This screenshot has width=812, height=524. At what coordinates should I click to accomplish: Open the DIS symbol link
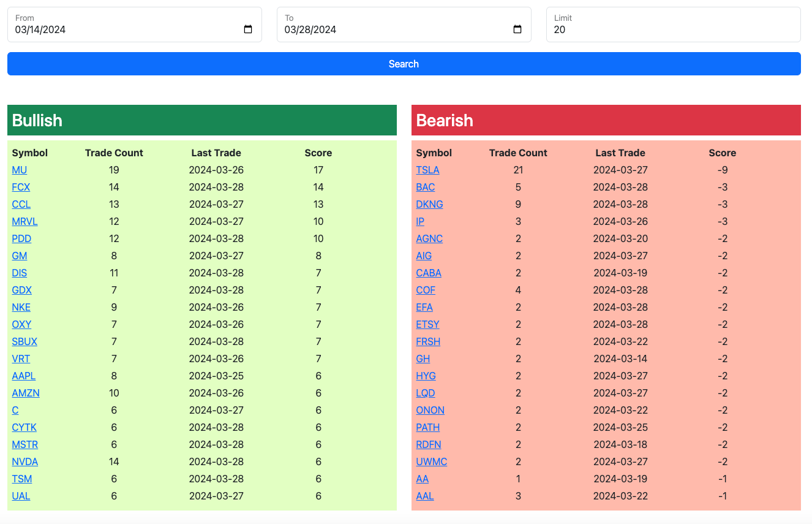point(20,273)
